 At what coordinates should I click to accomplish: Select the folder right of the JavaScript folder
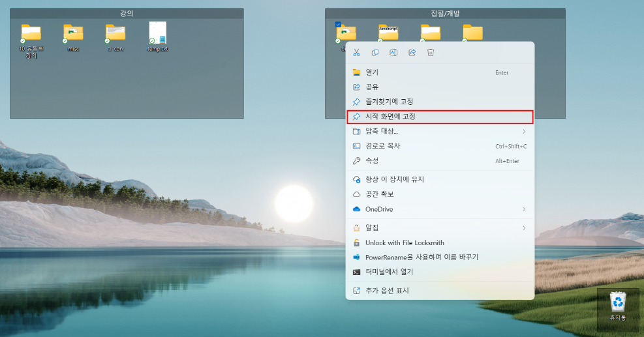(x=431, y=33)
